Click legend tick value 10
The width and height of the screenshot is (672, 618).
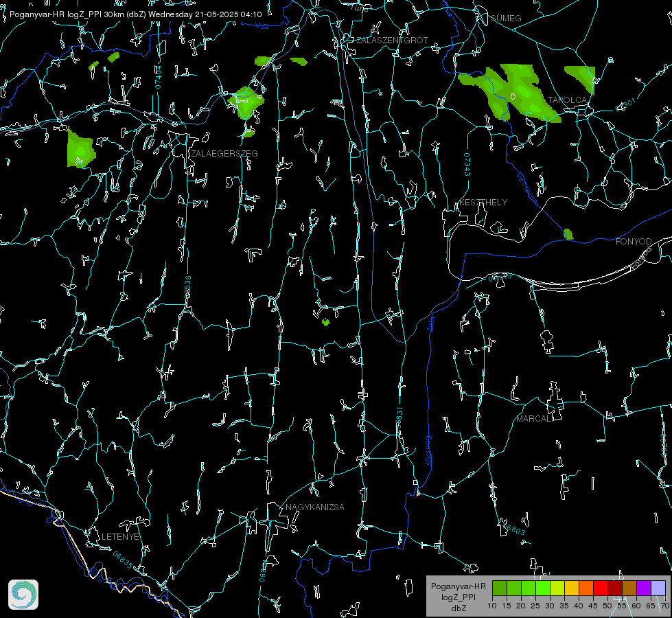coord(492,606)
